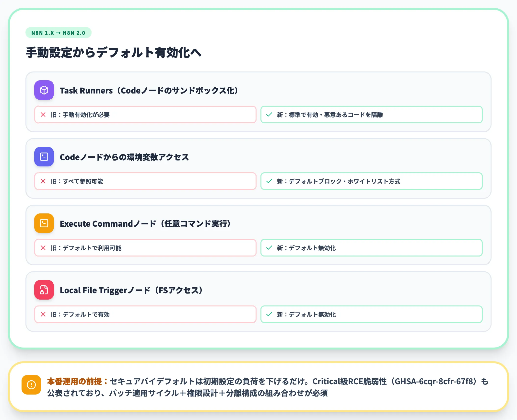Click the N8N 1.X → N8N 2.0 badge
This screenshot has width=517, height=420.
(58, 33)
